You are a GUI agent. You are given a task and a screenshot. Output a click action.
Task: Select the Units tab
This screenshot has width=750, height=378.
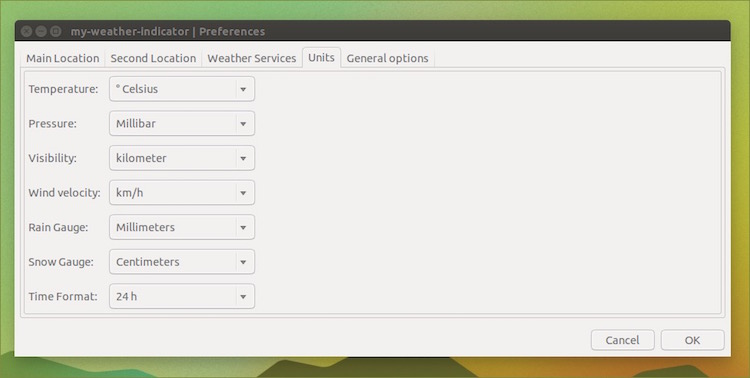click(x=321, y=57)
